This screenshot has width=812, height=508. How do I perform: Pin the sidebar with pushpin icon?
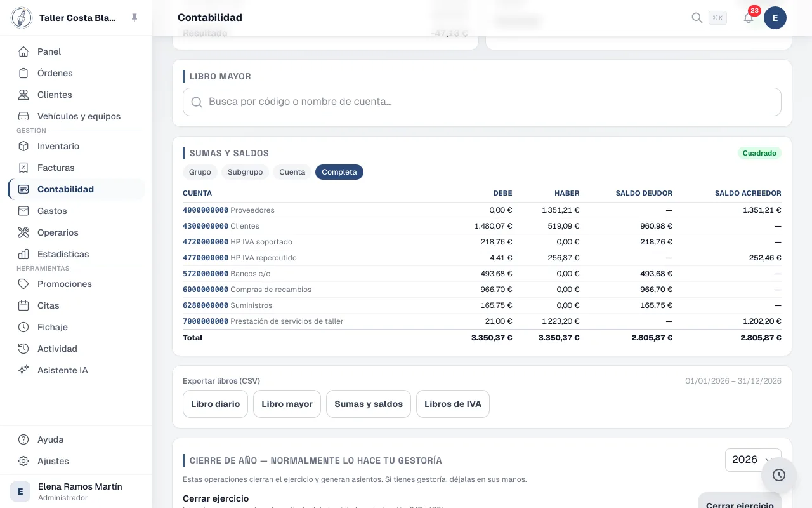click(134, 18)
